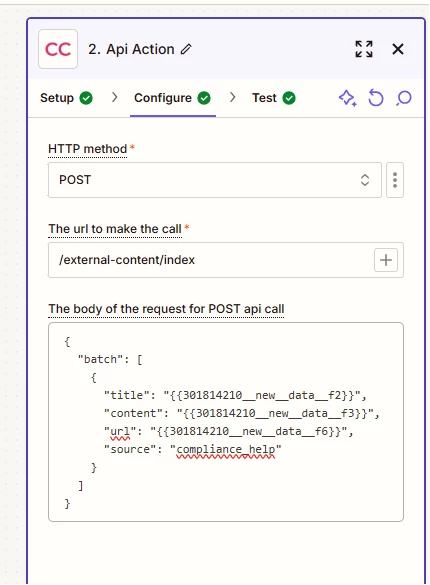Screen dimensions: 430x585
Task: Expand the panel to full screen
Action: click(x=364, y=49)
